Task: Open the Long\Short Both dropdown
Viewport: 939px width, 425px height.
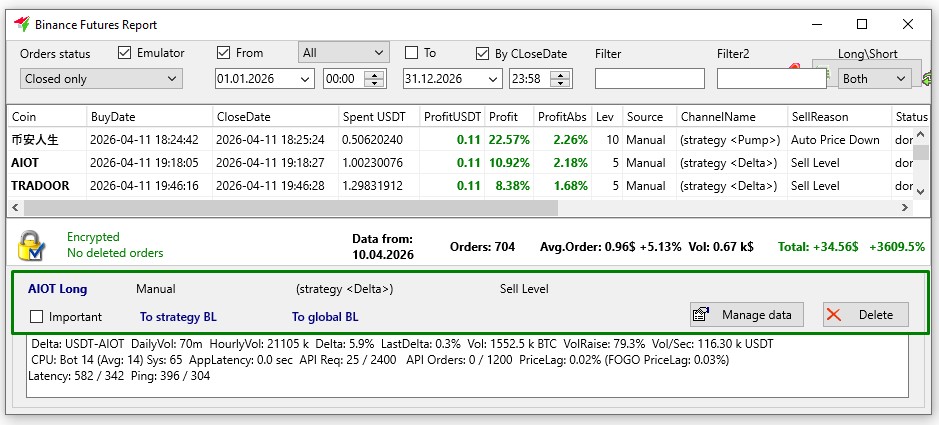Action: pos(875,78)
